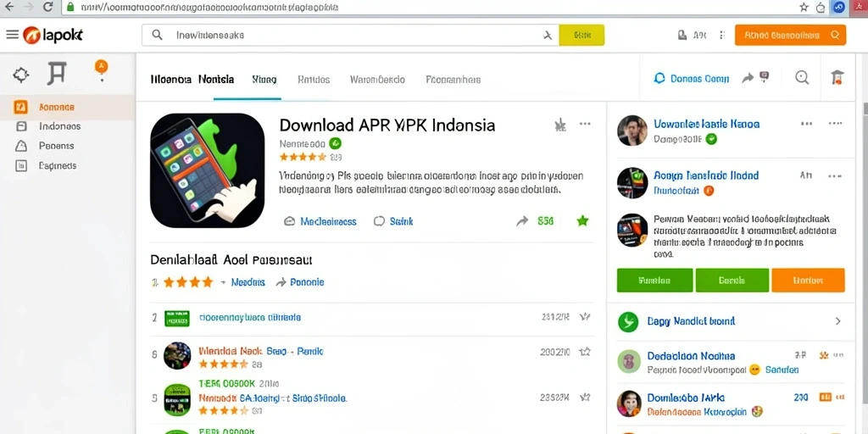This screenshot has width=868, height=434.
Task: Click the orange badge icon beside 230
Action: (x=825, y=397)
